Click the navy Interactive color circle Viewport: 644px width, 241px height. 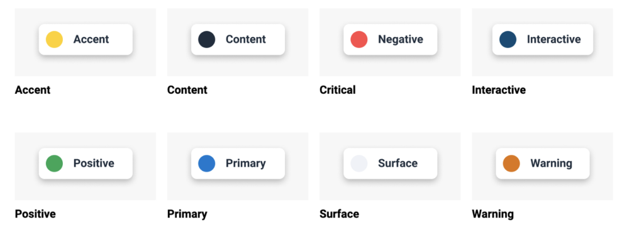point(508,40)
